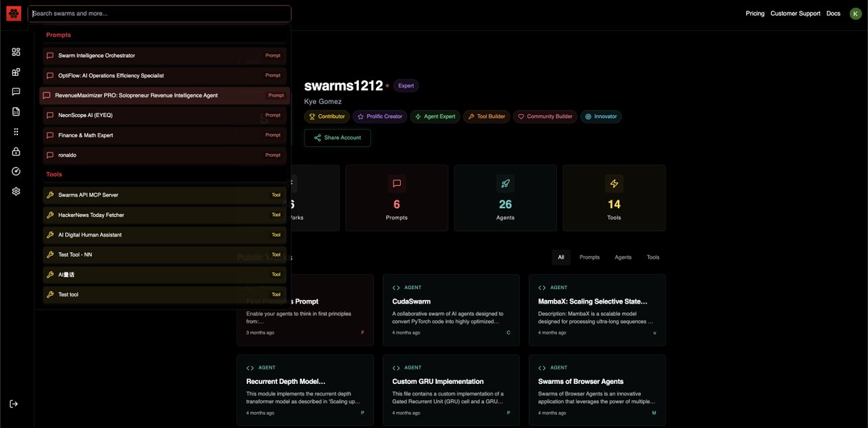This screenshot has width=868, height=428.
Task: Click the Contributor badge trophy icon
Action: [x=312, y=116]
